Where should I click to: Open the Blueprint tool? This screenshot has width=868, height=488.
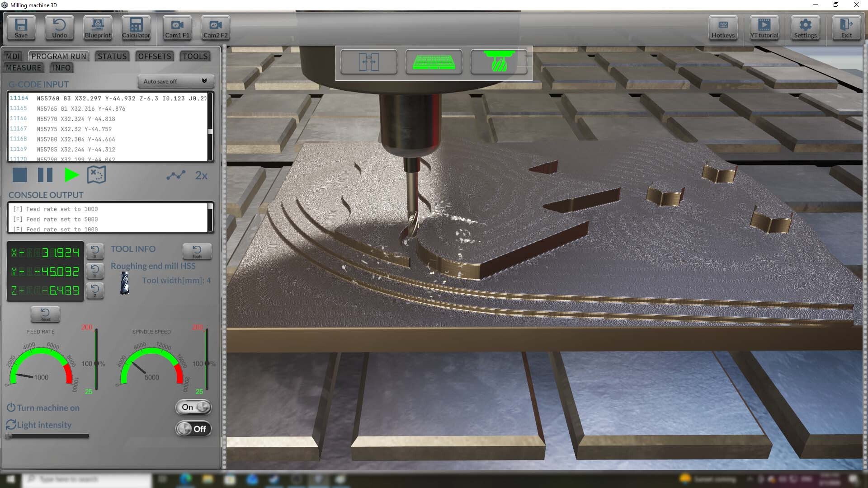coord(98,28)
